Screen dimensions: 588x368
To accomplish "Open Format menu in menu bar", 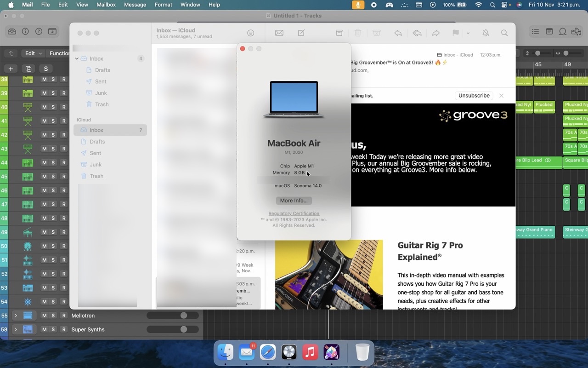I will click(x=163, y=5).
